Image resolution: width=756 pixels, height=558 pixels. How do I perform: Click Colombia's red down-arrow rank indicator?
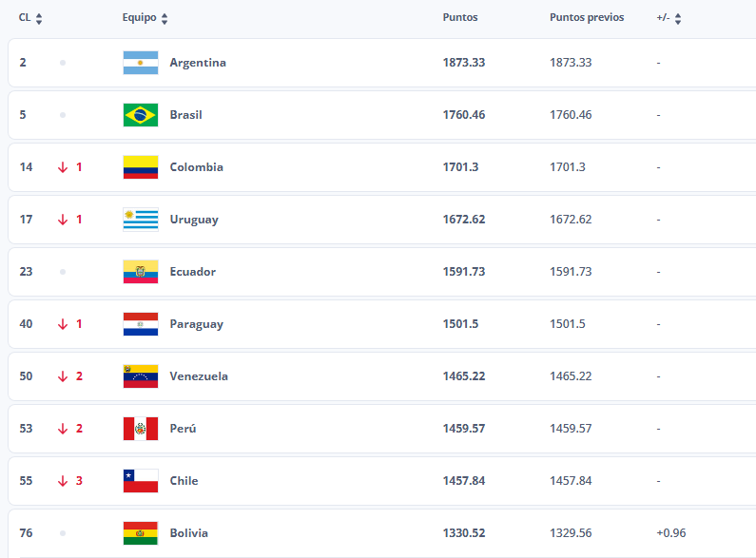coord(63,167)
